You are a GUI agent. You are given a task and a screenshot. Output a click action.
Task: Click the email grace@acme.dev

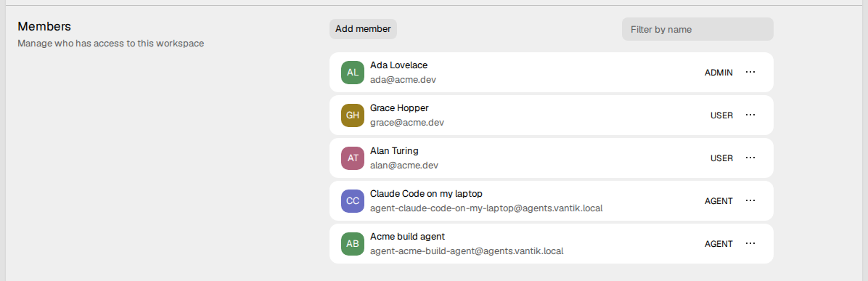407,123
